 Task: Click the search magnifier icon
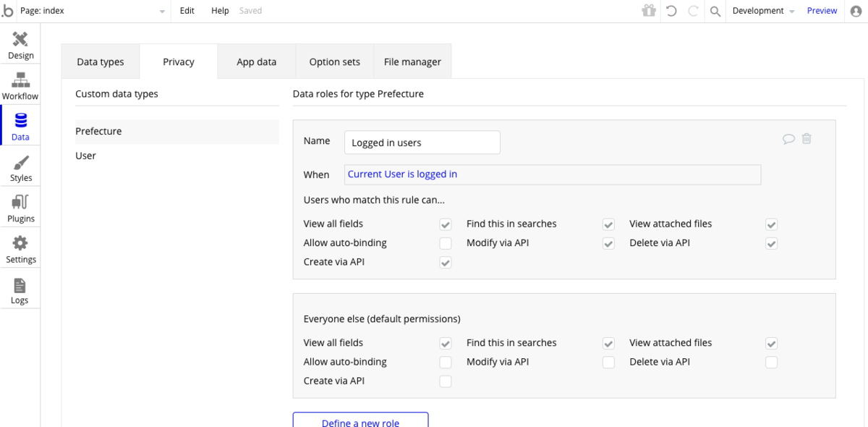coord(715,11)
